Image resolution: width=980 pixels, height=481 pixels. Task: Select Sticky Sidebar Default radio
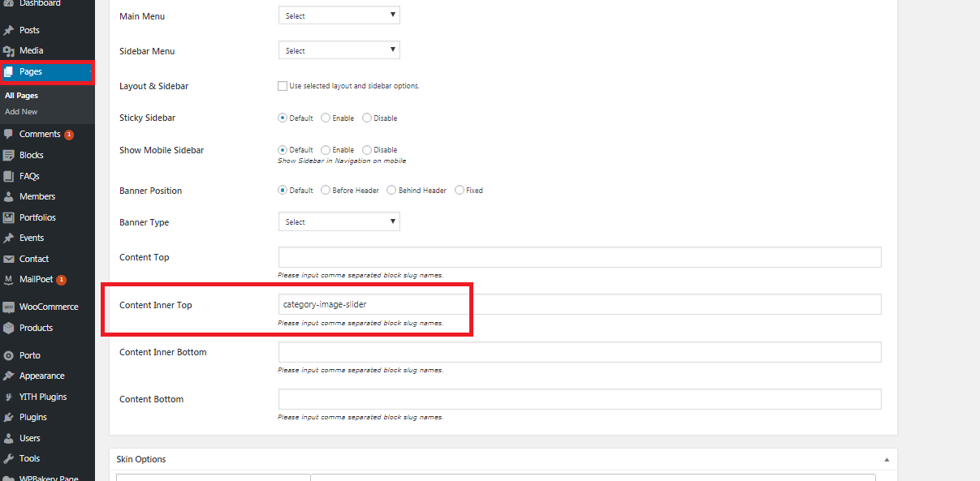coord(283,118)
